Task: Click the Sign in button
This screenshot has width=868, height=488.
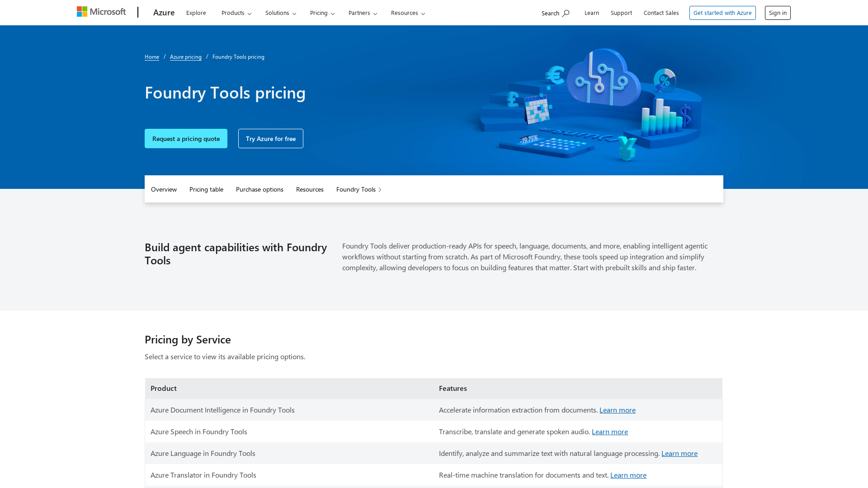Action: (777, 13)
